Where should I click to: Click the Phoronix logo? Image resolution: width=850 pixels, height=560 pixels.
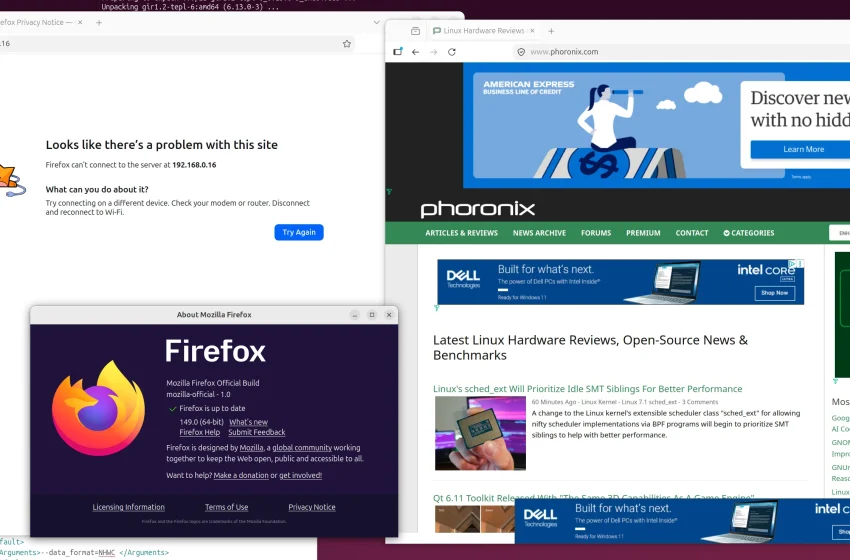(478, 209)
